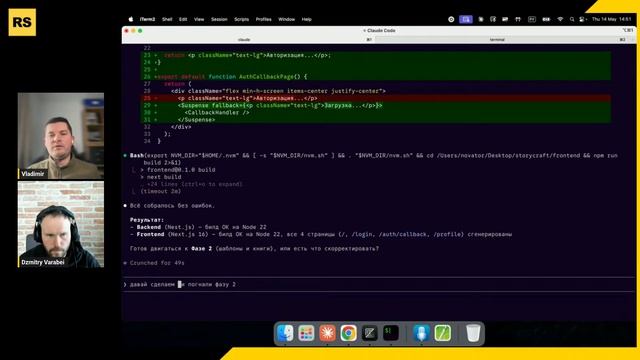Switch to the claude tab
This screenshot has width=640, height=360.
tap(244, 40)
